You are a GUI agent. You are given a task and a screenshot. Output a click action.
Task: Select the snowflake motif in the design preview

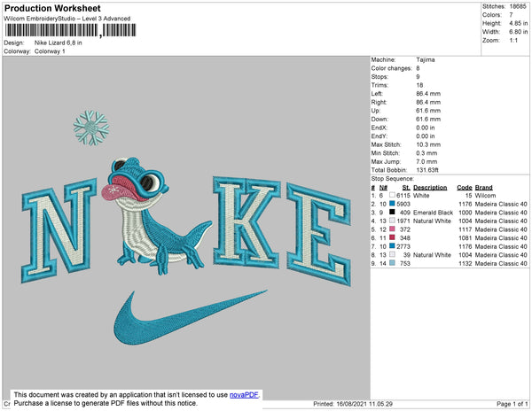tap(91, 128)
